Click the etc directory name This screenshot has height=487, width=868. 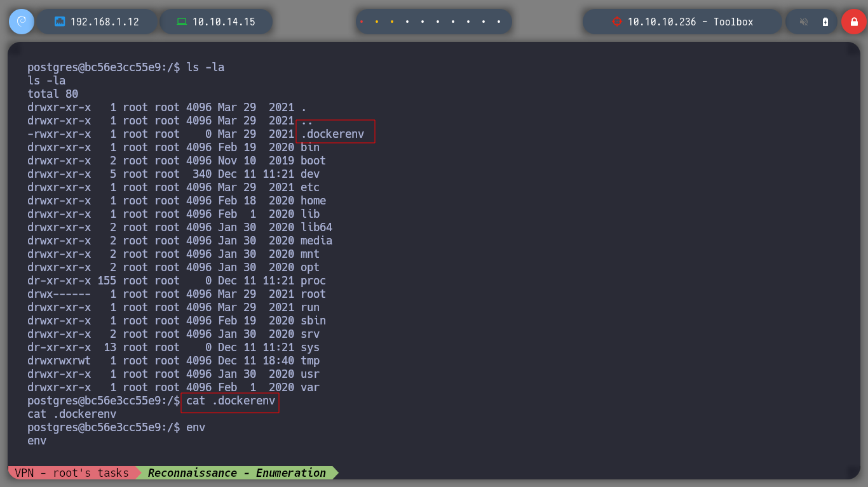[x=310, y=187]
